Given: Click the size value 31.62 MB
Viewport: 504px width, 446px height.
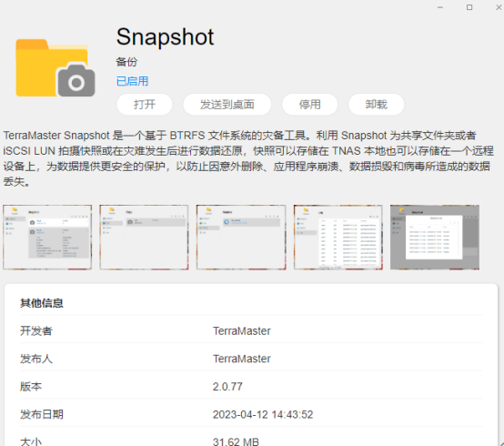Looking at the screenshot, I should [x=236, y=441].
